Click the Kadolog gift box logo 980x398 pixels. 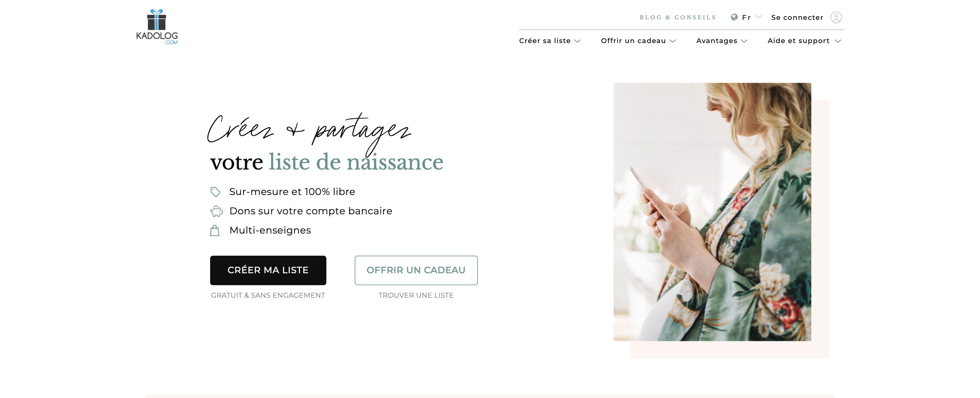157,27
